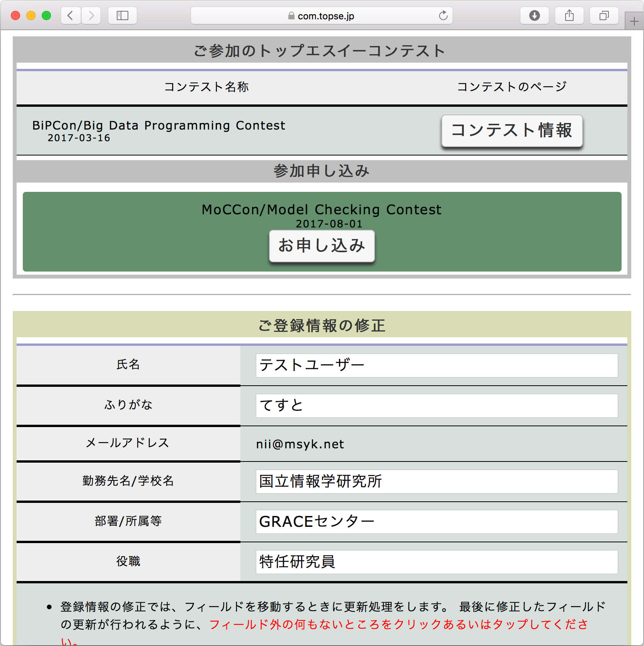Viewport: 644px width, 646px height.
Task: Open コンテスト情報 for BiPCon contest
Action: pos(512,131)
